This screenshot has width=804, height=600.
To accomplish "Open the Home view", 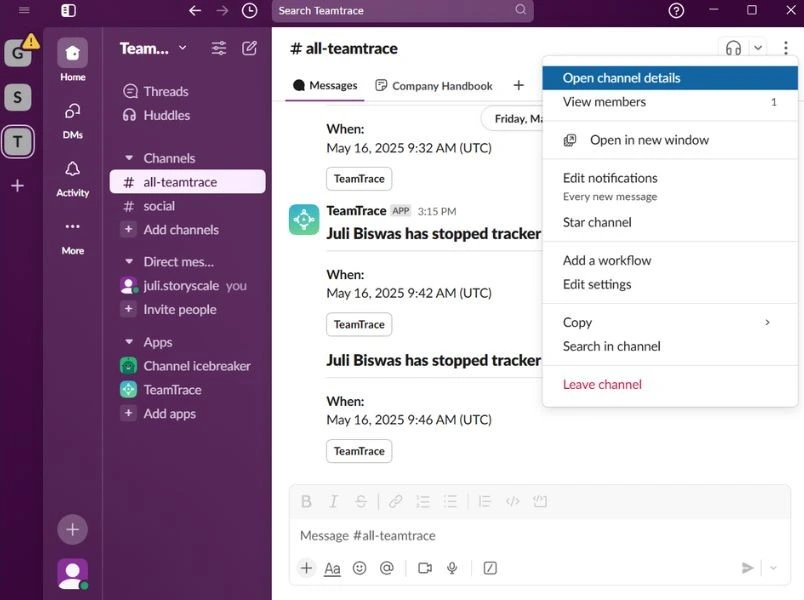I will pos(72,59).
